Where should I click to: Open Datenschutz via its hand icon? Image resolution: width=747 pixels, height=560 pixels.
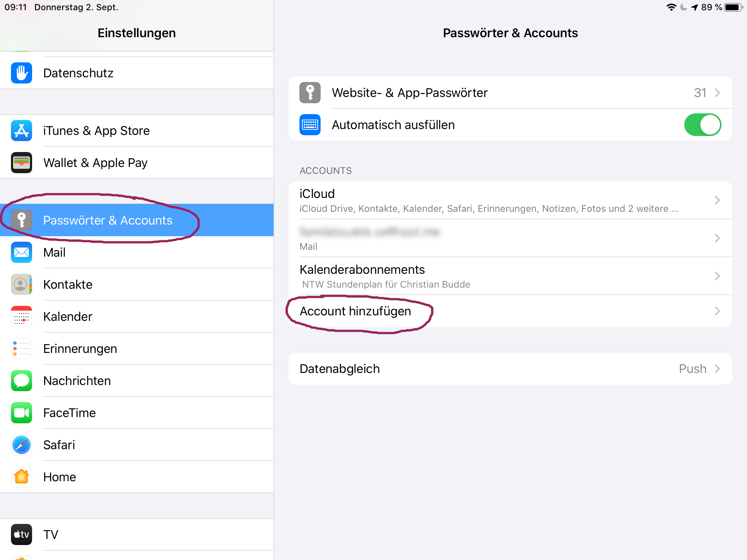22,73
